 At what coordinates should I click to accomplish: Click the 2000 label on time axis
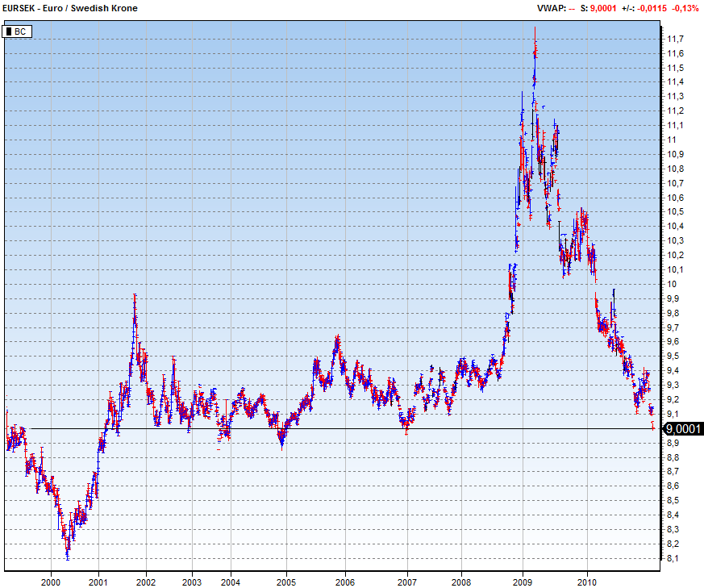(50, 581)
